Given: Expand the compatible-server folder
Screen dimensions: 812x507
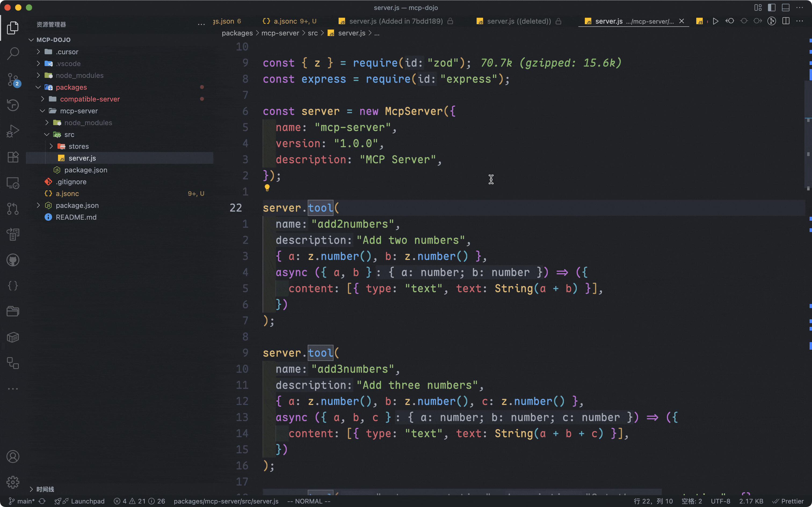Looking at the screenshot, I should (89, 99).
